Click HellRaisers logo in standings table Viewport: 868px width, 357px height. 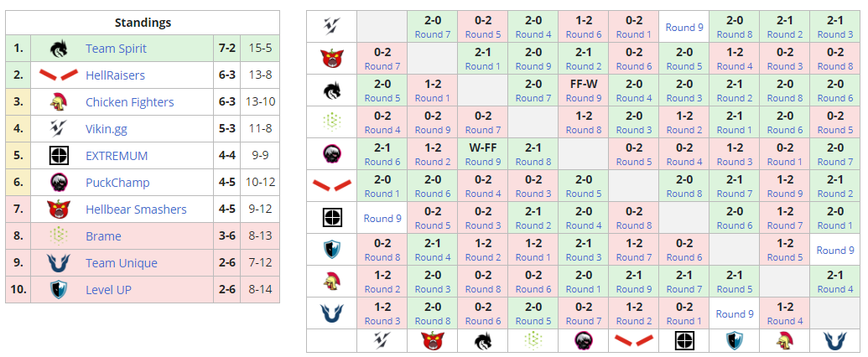pos(58,75)
